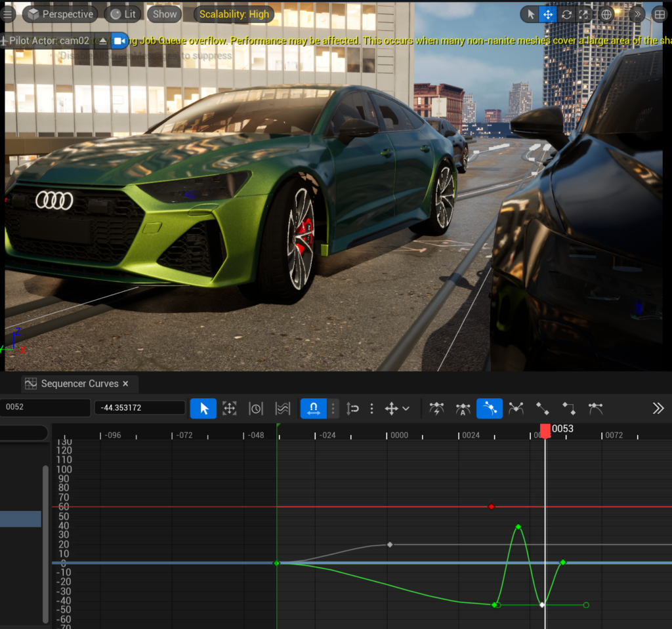Activate the Select mode arrow in viewport
The width and height of the screenshot is (672, 629).
point(530,14)
